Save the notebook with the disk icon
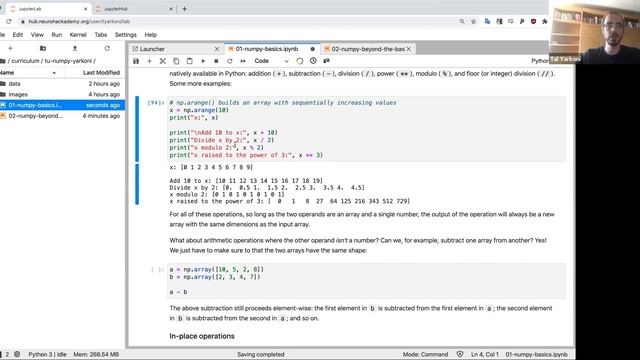This screenshot has height=360, width=640. (x=136, y=61)
